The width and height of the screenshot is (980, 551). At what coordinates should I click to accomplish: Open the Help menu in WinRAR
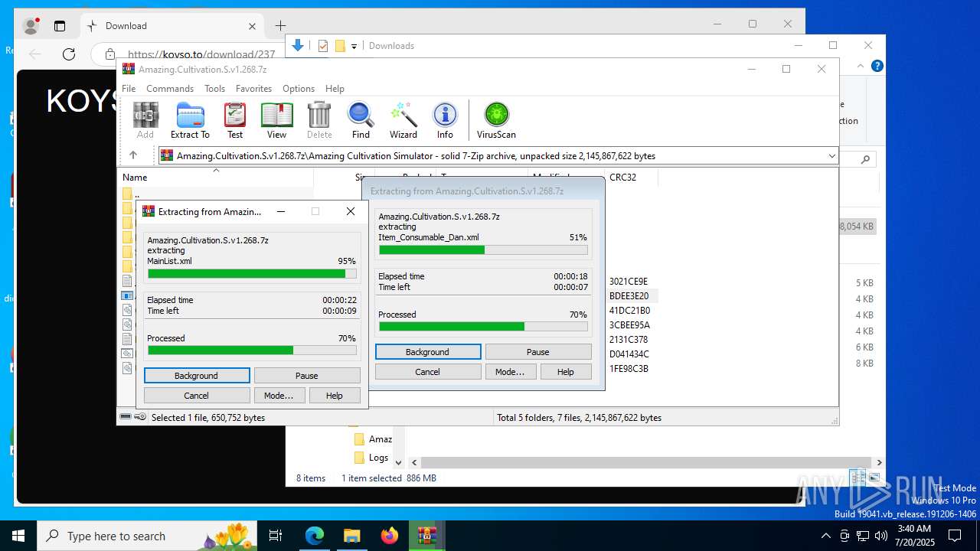(335, 89)
